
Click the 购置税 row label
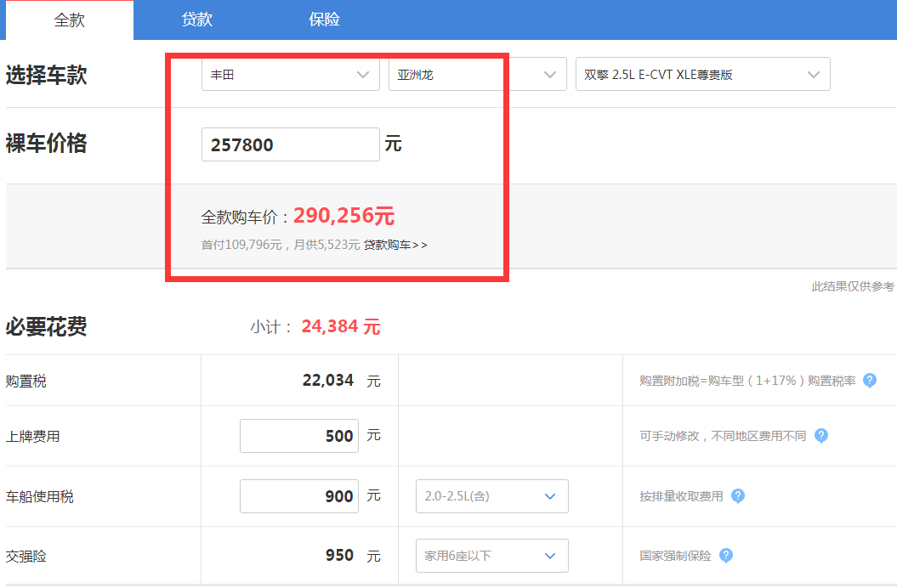click(26, 381)
